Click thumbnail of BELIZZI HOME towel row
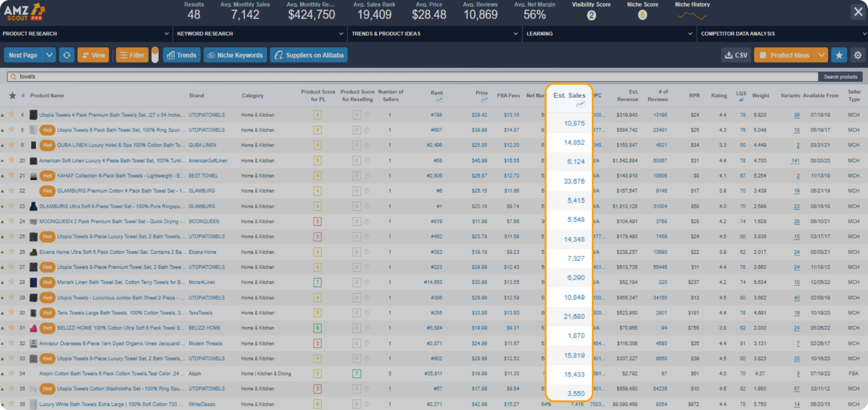Screen dimensions: 868x410 pos(34,328)
